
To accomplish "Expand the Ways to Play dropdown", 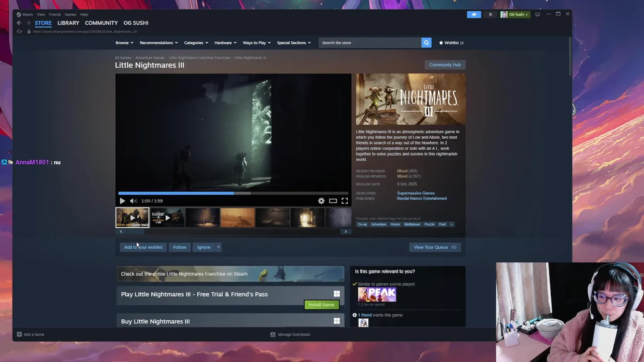I will pos(257,43).
